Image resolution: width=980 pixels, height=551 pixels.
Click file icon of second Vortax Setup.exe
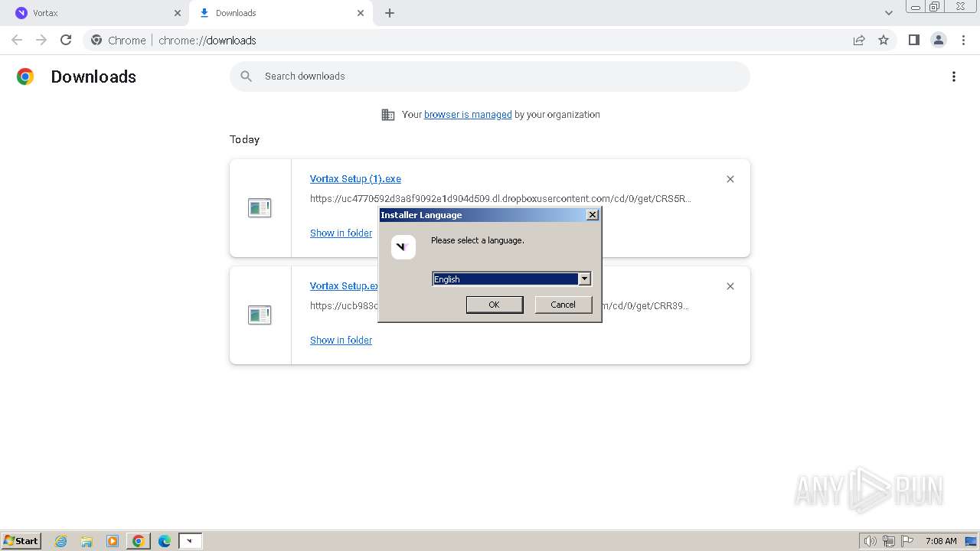pyautogui.click(x=260, y=315)
